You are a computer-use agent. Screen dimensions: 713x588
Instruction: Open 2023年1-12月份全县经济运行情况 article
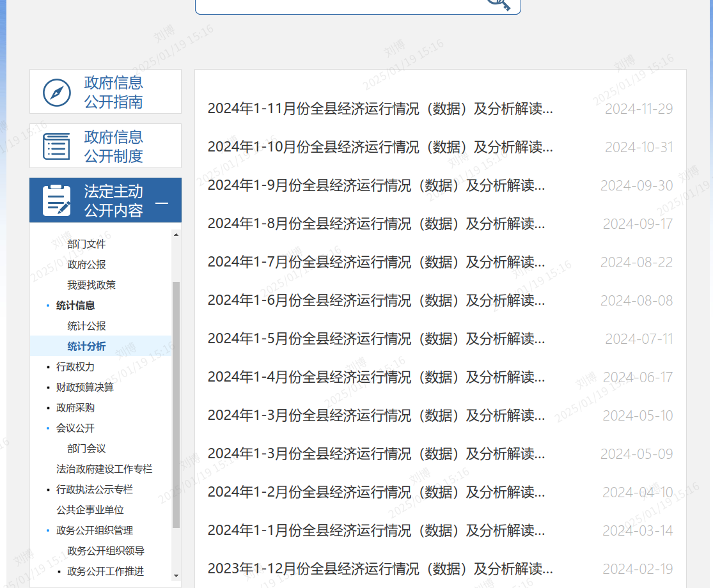click(x=380, y=569)
